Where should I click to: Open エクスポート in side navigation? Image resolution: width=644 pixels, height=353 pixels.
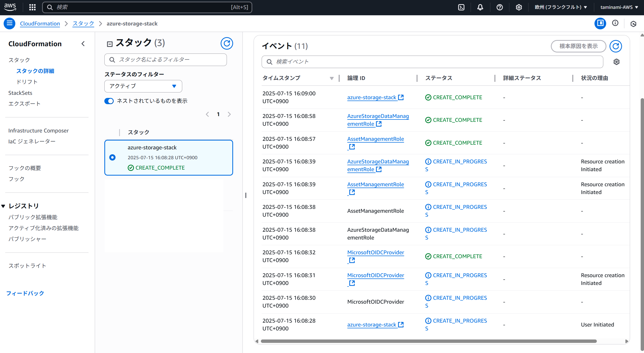point(24,104)
